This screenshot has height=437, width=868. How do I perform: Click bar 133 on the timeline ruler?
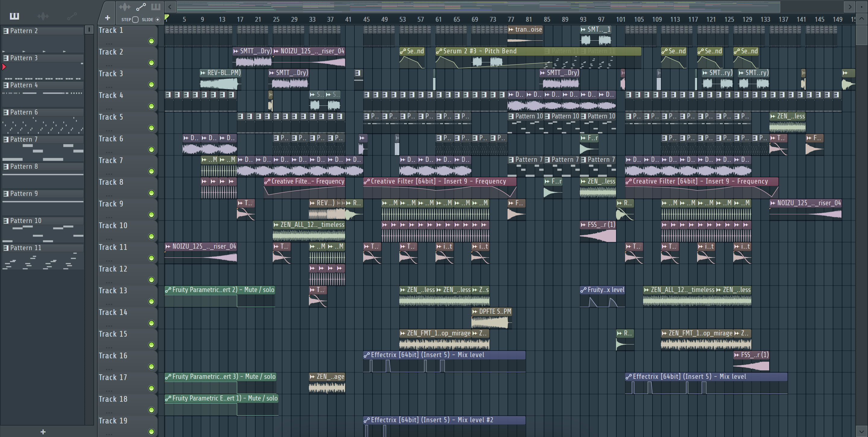tap(766, 20)
